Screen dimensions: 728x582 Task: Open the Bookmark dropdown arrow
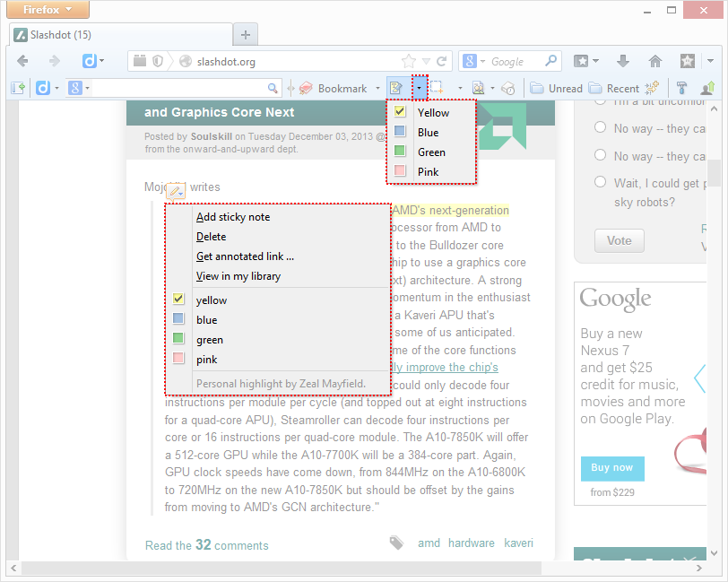tap(377, 88)
